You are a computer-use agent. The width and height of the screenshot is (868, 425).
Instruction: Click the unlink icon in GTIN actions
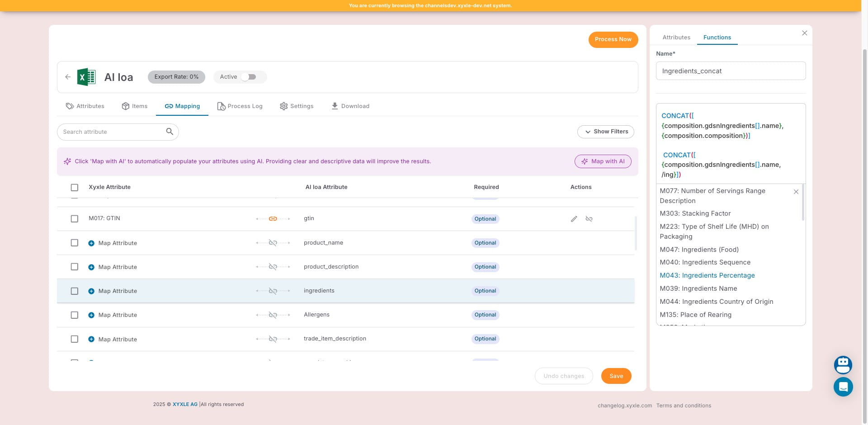point(589,219)
